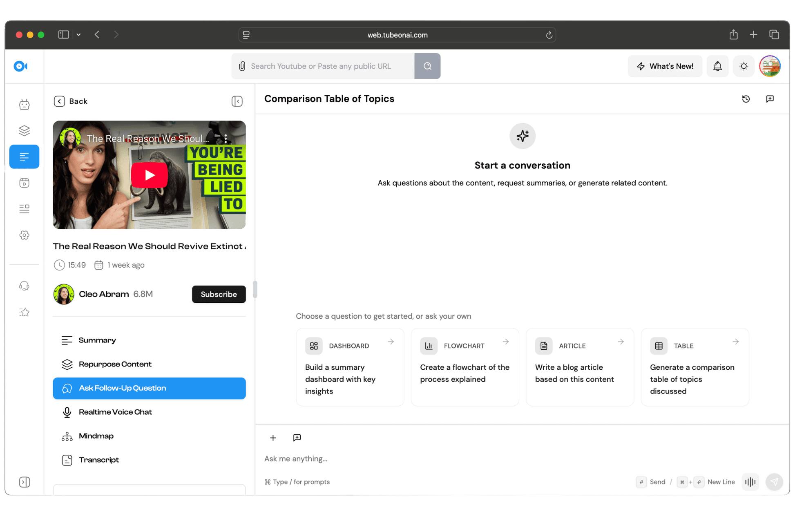Click the sparkle icon above Start a conversation

522,136
